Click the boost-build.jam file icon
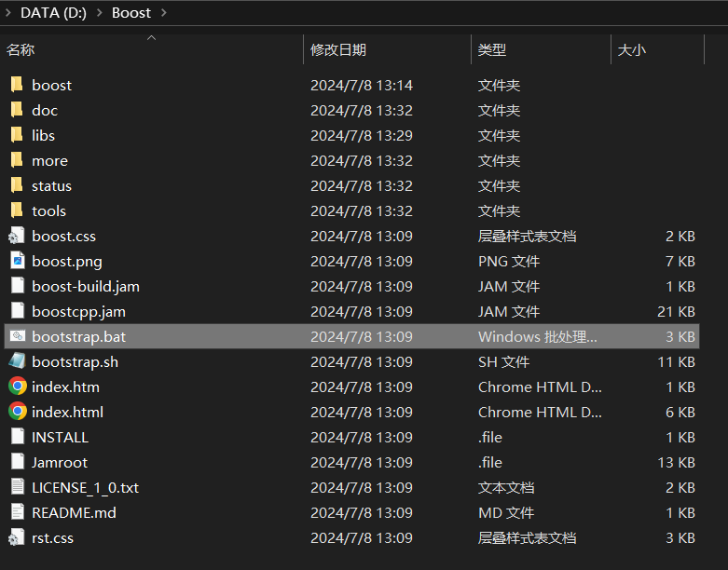728x570 pixels. 18,286
